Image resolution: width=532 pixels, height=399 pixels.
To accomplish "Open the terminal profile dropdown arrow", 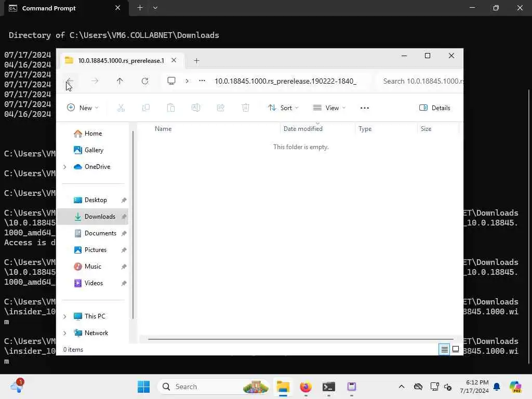I will [x=155, y=8].
